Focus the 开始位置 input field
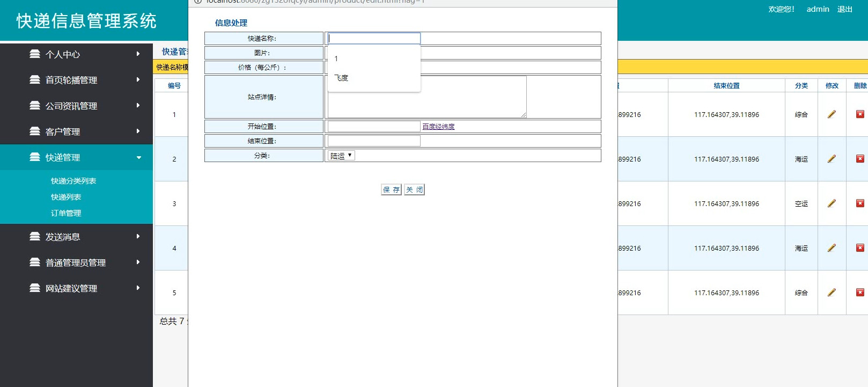This screenshot has width=868, height=387. (x=374, y=126)
